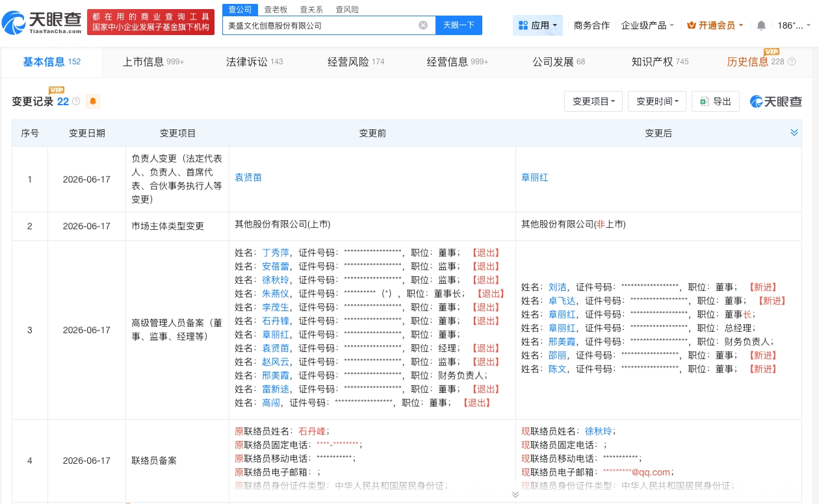Open 邵丽 person link
Viewport: 819px width, 504px height.
pos(558,355)
